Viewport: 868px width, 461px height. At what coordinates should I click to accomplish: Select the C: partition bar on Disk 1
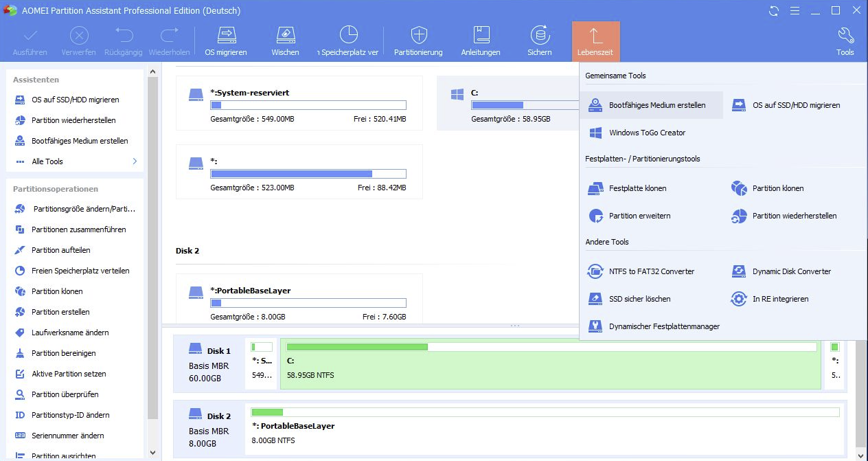pyautogui.click(x=549, y=363)
